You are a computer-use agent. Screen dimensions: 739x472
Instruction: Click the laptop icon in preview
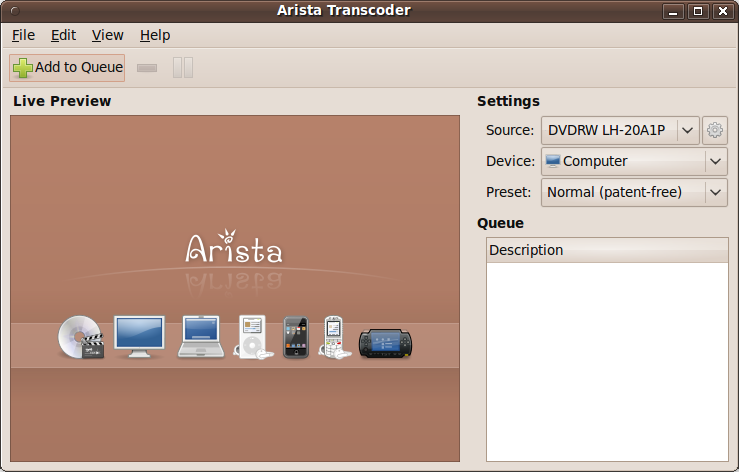(201, 337)
